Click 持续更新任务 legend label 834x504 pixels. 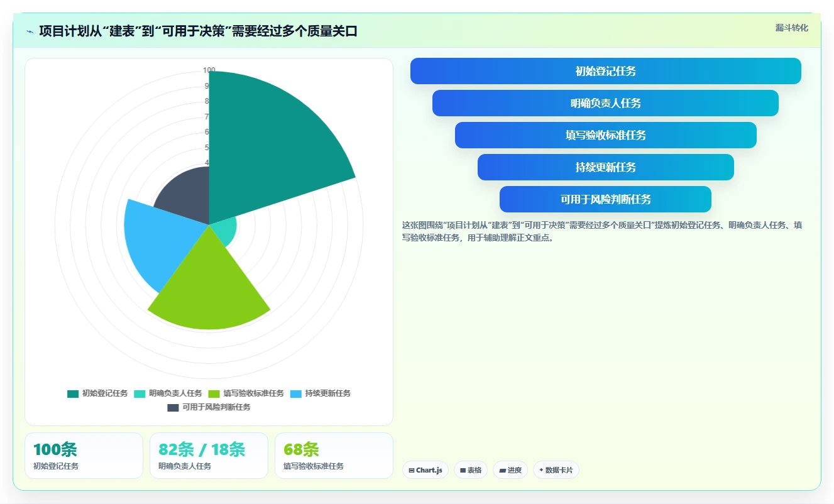click(x=328, y=393)
